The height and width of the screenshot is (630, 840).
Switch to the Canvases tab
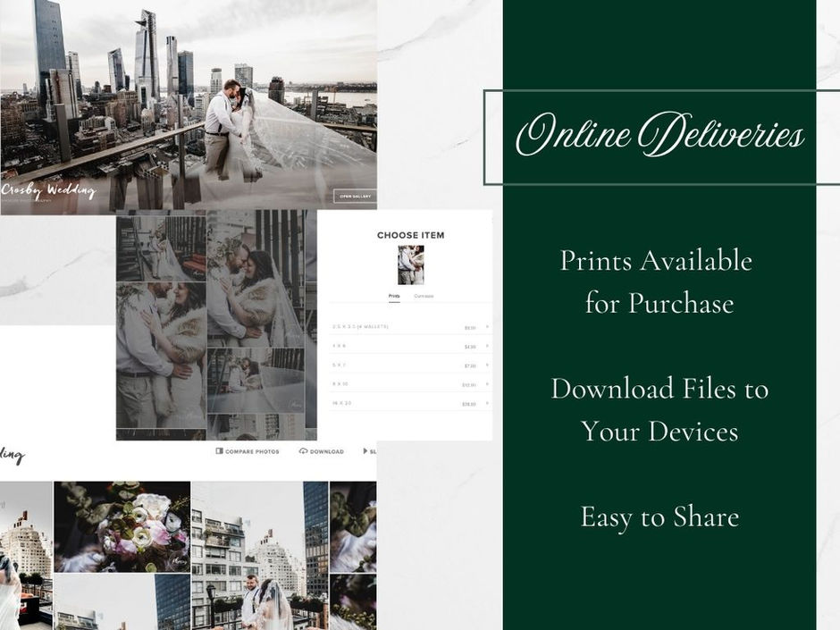tap(425, 294)
